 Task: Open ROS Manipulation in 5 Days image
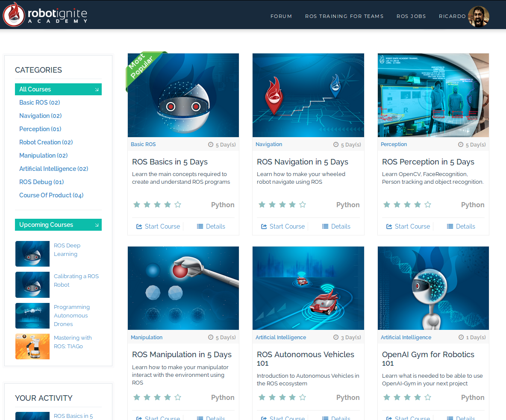tap(183, 288)
